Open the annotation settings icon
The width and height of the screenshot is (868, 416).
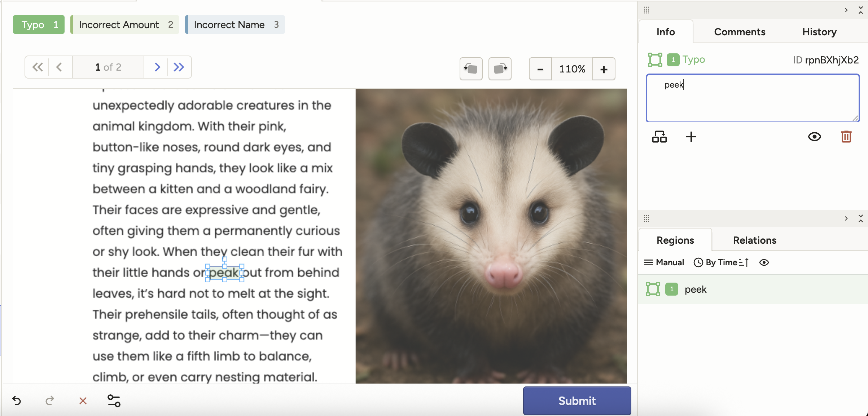(114, 401)
